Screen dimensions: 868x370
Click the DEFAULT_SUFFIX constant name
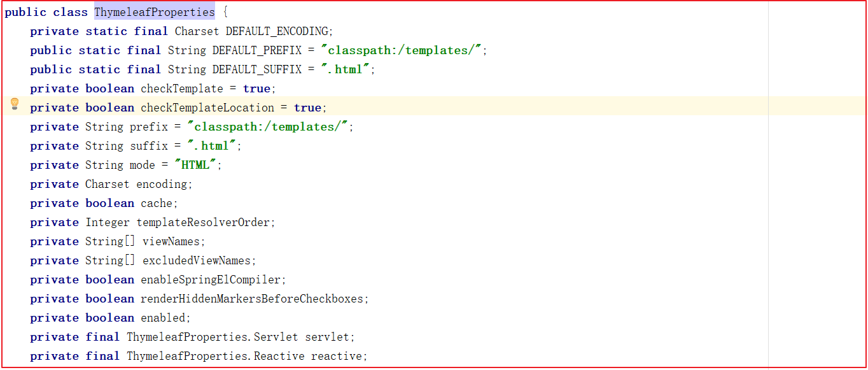click(257, 69)
